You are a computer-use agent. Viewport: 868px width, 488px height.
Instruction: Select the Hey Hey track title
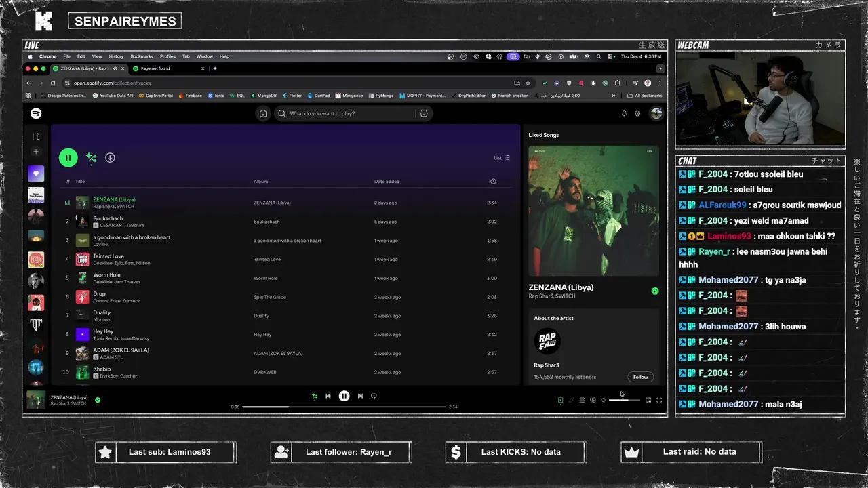click(103, 331)
